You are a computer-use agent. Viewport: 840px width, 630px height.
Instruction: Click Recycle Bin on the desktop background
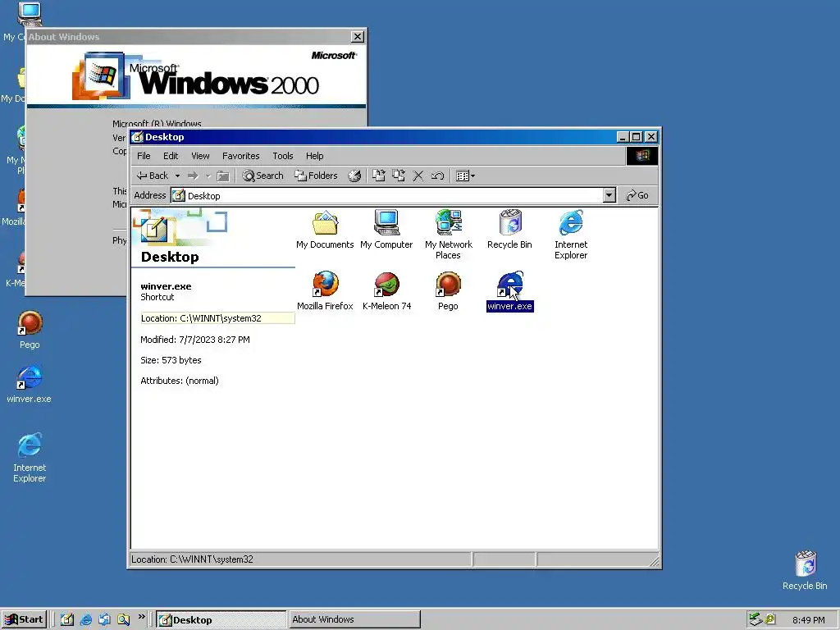[805, 571]
